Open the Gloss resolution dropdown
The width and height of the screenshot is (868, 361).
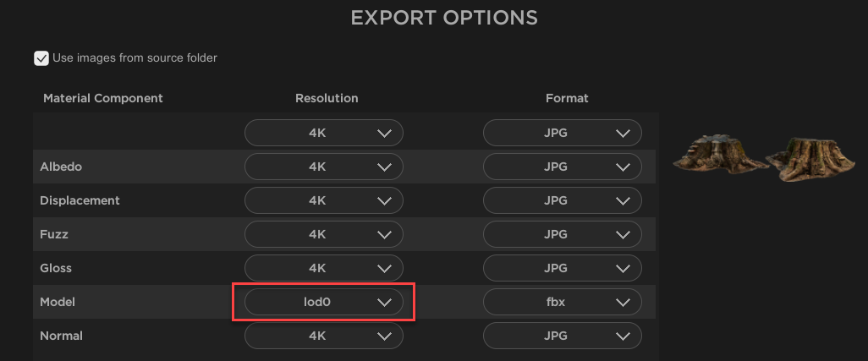tap(324, 269)
